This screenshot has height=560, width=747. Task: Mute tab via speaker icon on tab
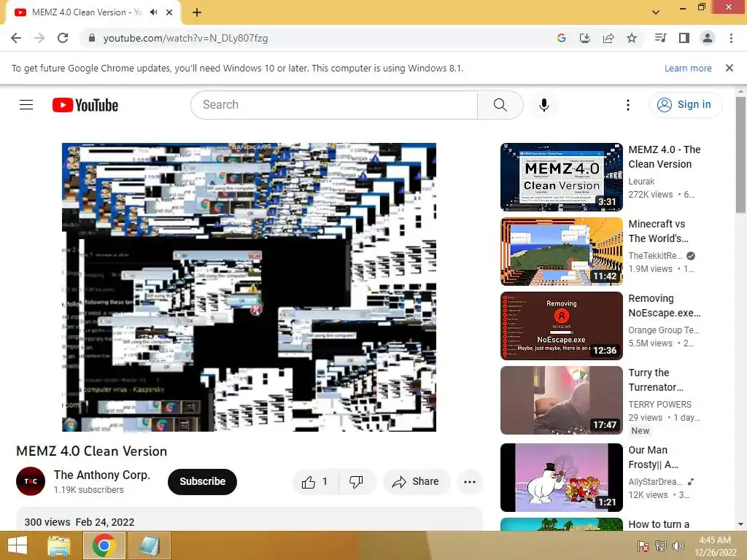point(153,12)
